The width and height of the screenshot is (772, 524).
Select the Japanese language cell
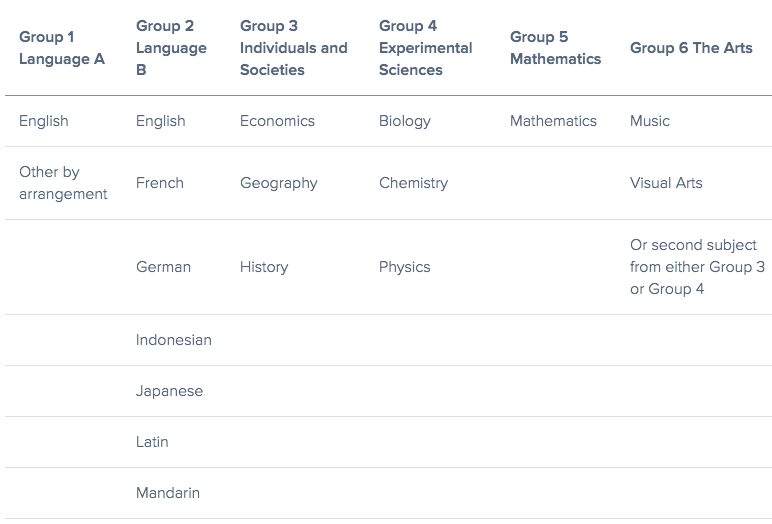point(169,391)
